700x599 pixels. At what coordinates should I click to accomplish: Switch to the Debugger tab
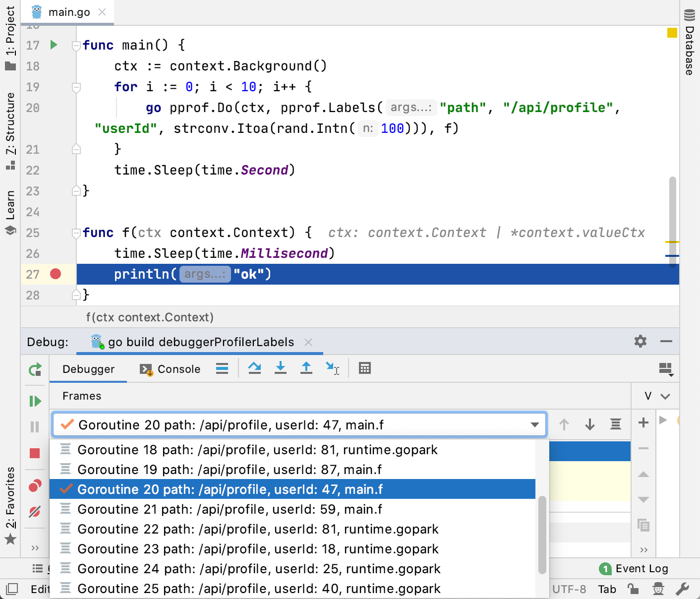point(88,369)
